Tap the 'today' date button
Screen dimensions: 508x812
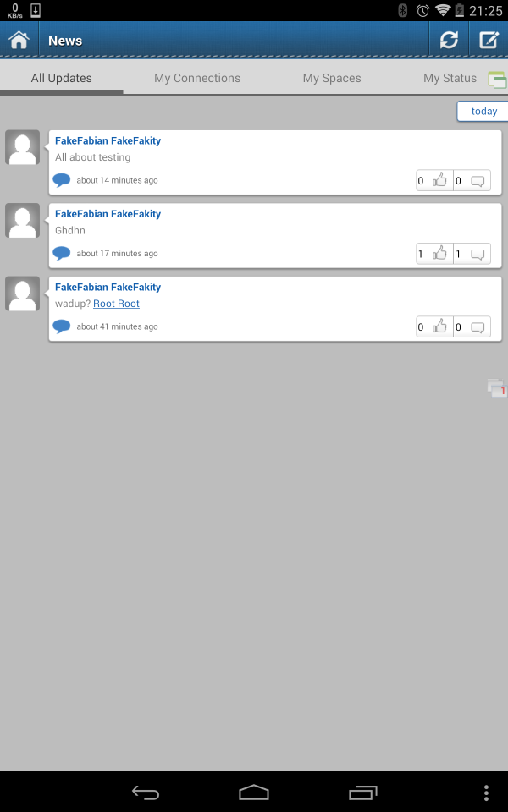pos(483,112)
